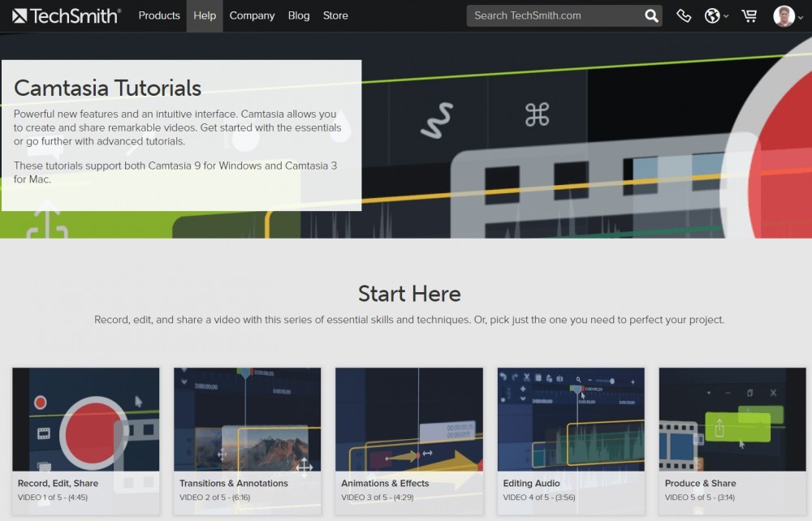
Task: Click the Animations & Effects title
Action: pyautogui.click(x=385, y=483)
